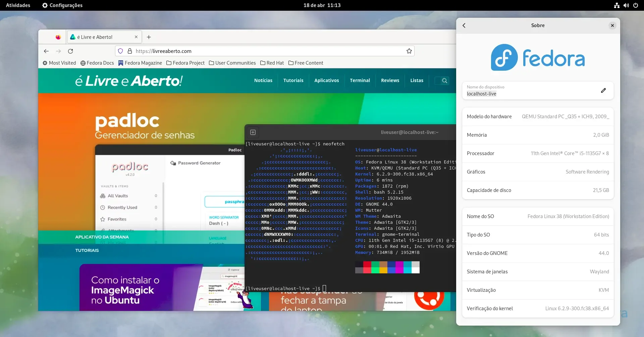Select Virtualização KVM row
The image size is (644, 337).
point(538,290)
